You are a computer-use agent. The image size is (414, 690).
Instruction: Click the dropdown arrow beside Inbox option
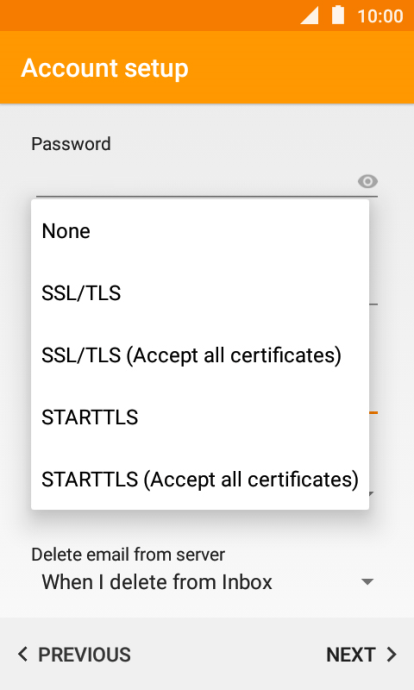click(x=367, y=582)
